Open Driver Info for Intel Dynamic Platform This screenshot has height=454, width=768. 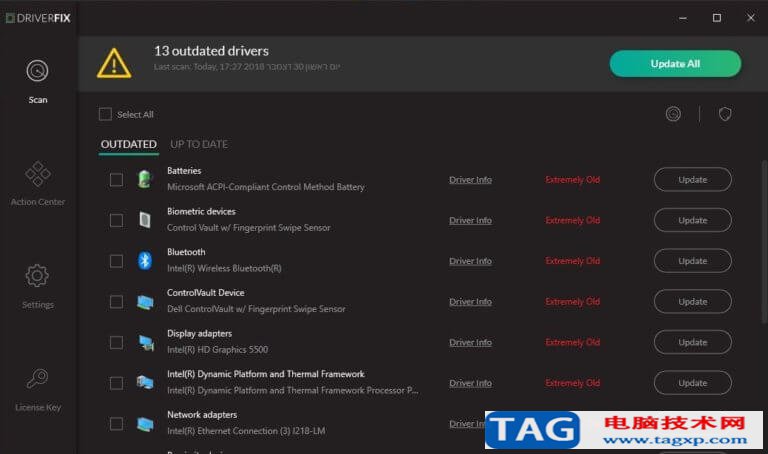[470, 383]
